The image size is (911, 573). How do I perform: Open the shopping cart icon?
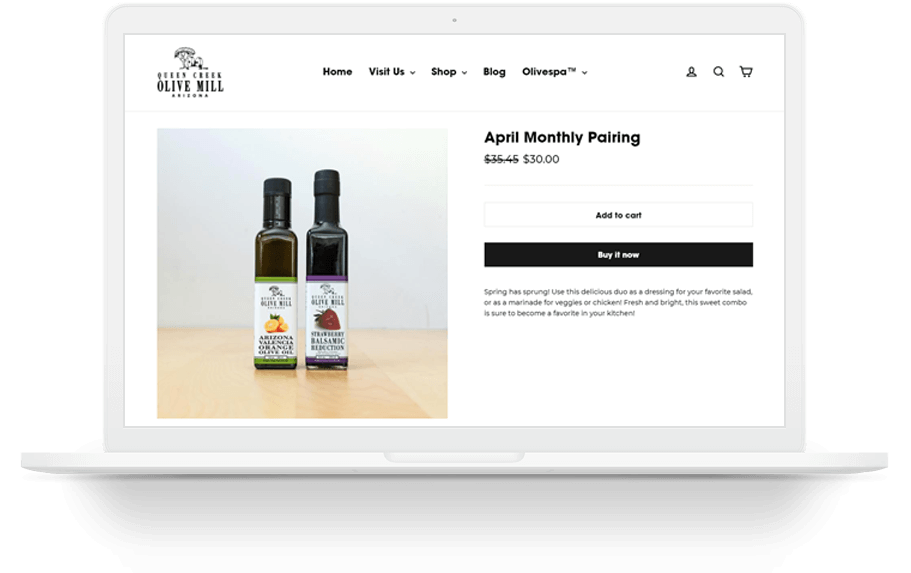[746, 71]
